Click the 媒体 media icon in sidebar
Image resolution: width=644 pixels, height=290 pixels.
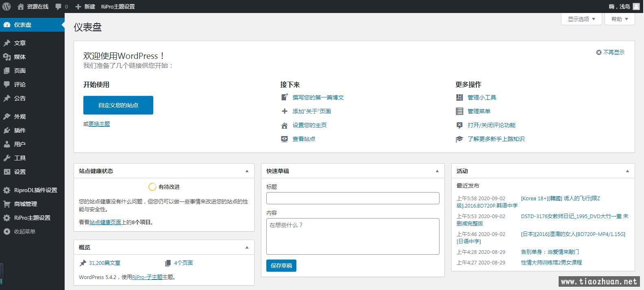click(x=7, y=57)
